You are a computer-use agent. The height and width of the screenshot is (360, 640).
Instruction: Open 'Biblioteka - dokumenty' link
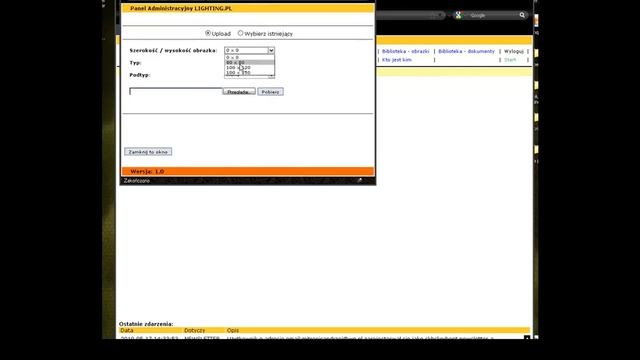pos(466,51)
